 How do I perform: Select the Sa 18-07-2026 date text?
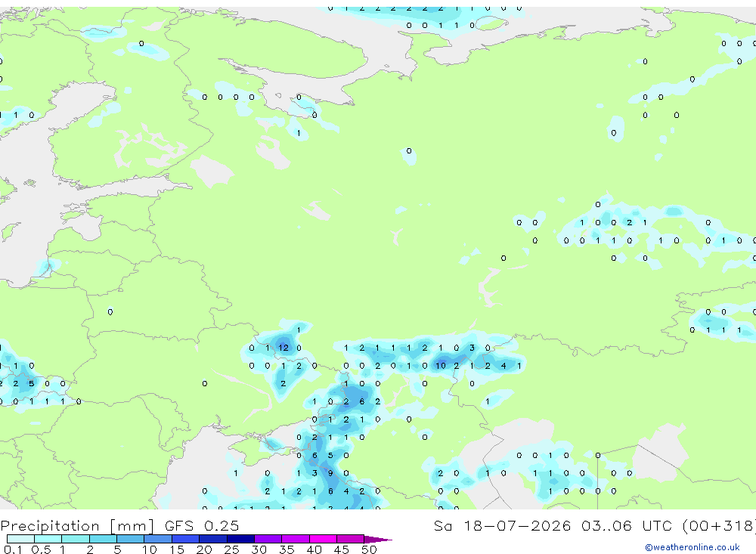502,525
